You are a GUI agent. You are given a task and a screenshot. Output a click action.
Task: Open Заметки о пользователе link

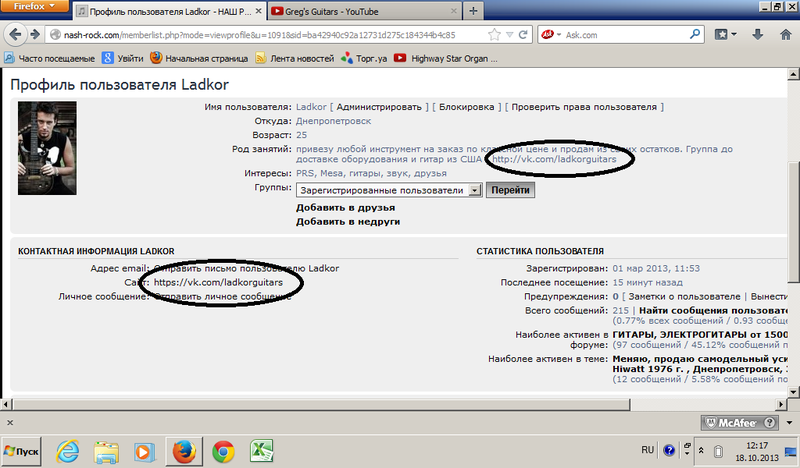pos(684,297)
